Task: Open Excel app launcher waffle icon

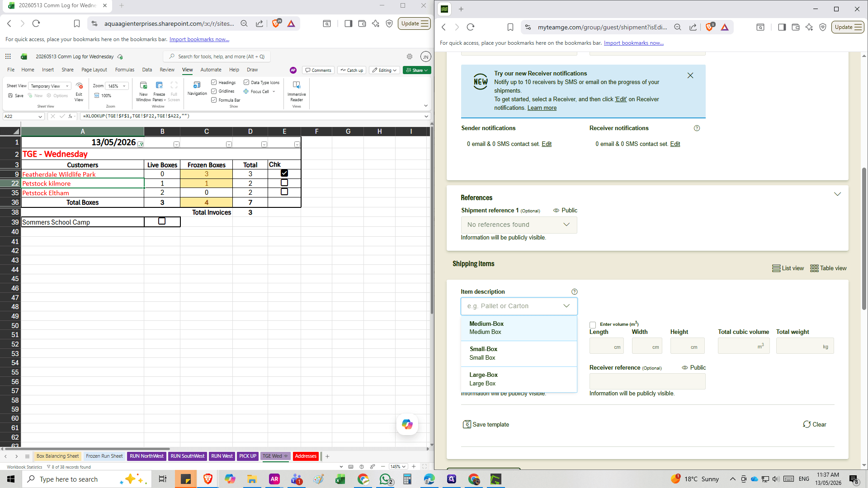Action: [x=8, y=56]
